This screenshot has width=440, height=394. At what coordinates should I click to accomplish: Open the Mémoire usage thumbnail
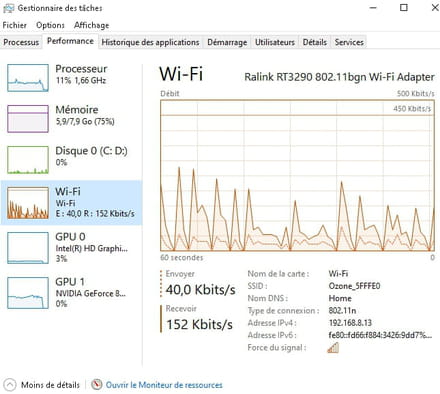[28, 119]
